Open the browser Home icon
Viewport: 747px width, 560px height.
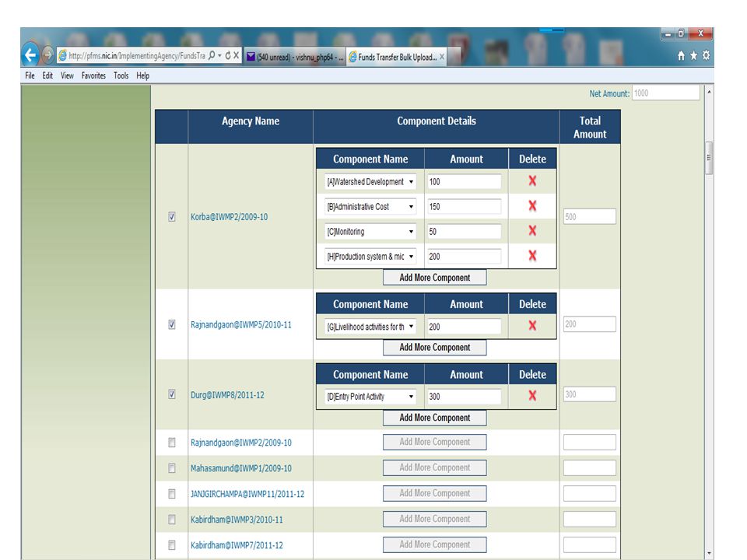coord(682,56)
